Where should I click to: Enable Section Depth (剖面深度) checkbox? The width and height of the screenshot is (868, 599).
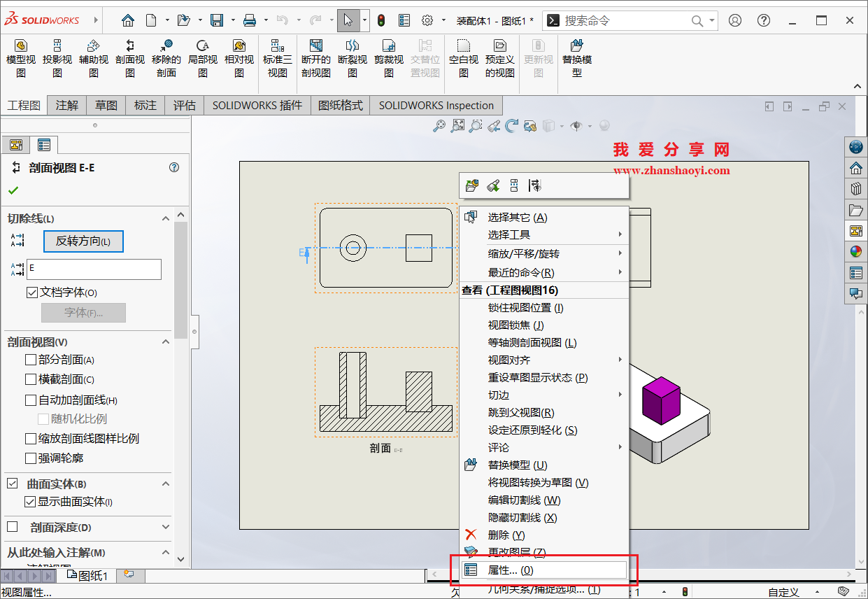pos(13,527)
